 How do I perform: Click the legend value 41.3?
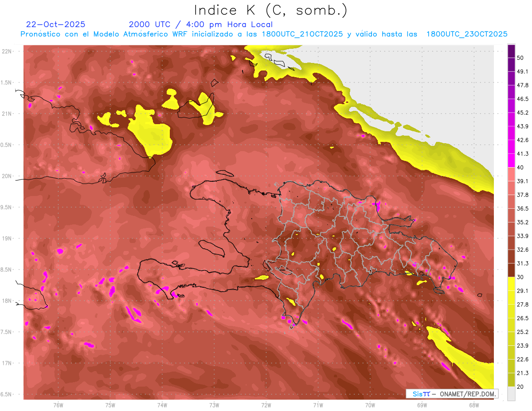(523, 154)
